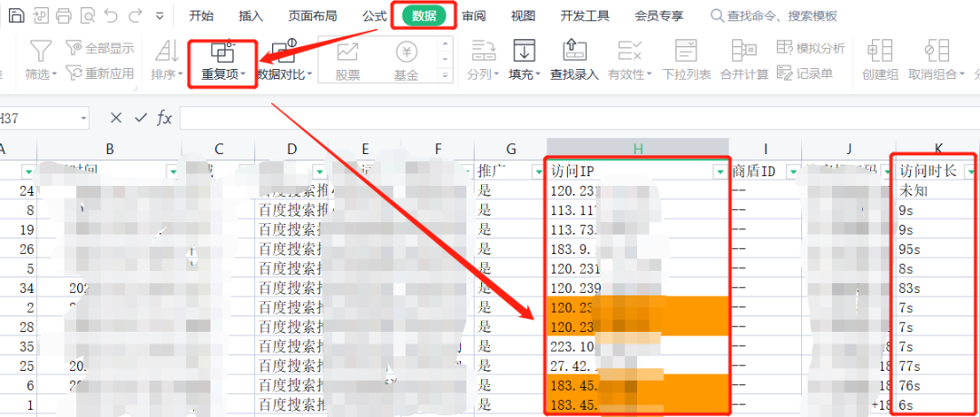Click the 访问时长 header cell
Image resolution: width=980 pixels, height=417 pixels.
[x=936, y=171]
